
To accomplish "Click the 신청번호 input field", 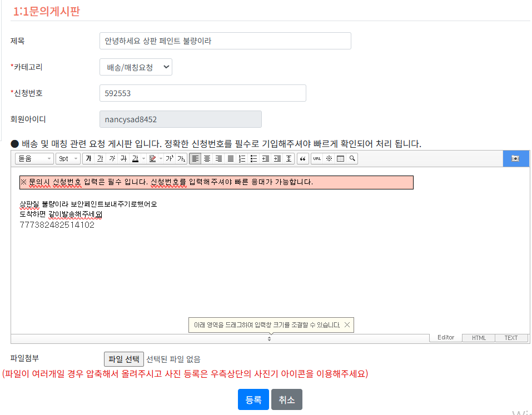I will pyautogui.click(x=202, y=93).
